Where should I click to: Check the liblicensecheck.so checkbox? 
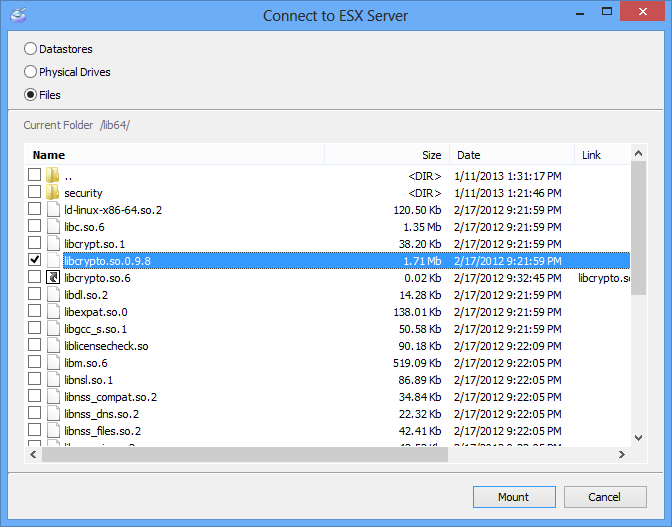point(34,345)
